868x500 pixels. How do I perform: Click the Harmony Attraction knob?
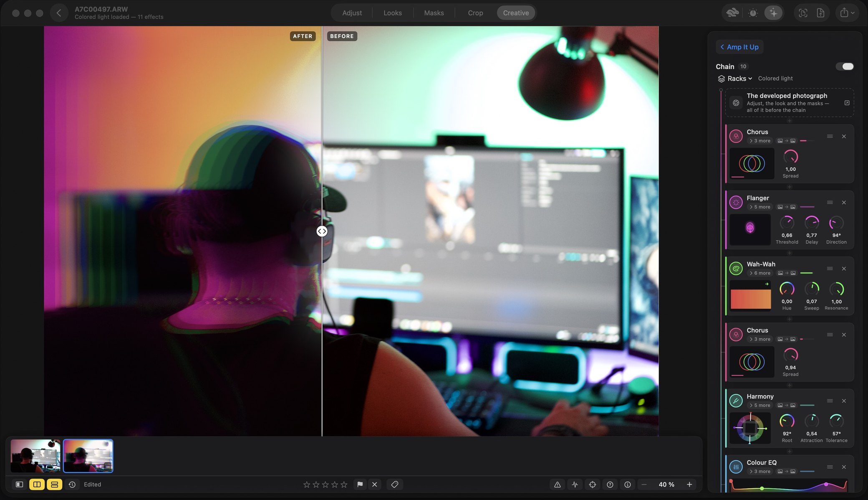pos(812,421)
